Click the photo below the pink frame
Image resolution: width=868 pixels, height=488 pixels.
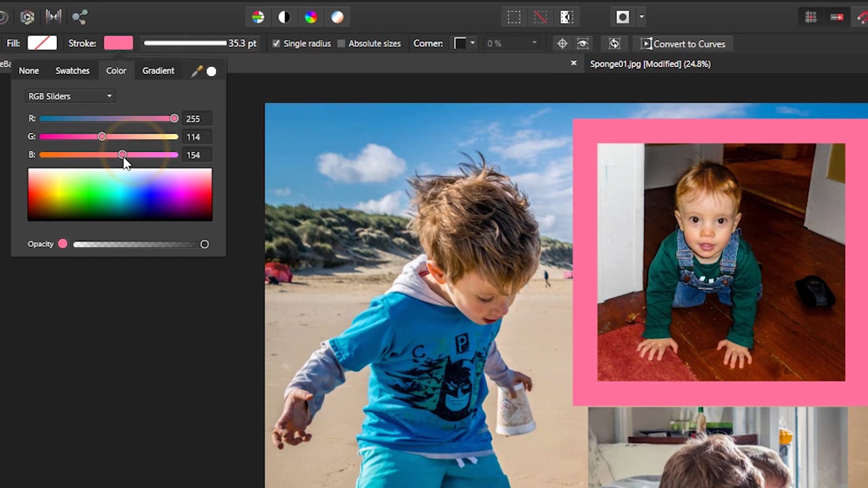click(x=717, y=447)
